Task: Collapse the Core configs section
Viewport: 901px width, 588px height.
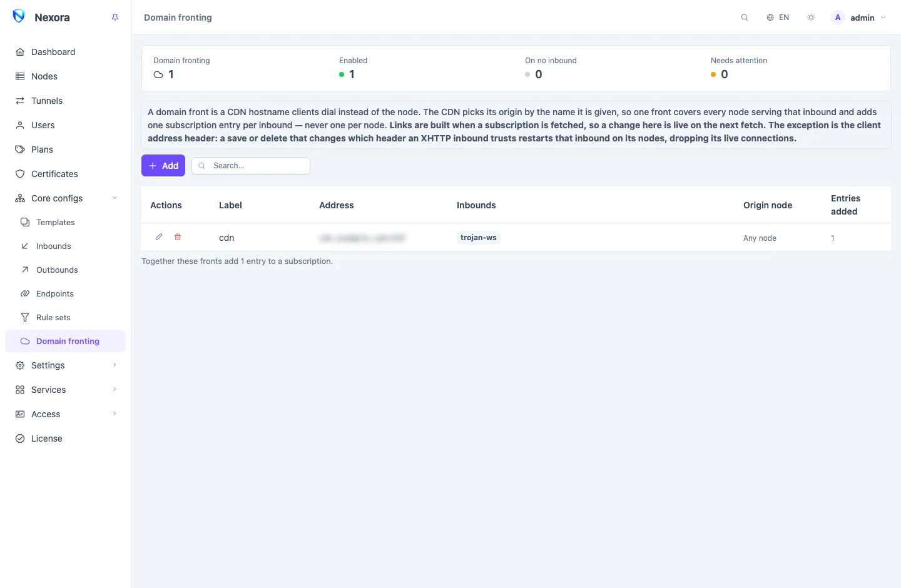Action: coord(65,198)
